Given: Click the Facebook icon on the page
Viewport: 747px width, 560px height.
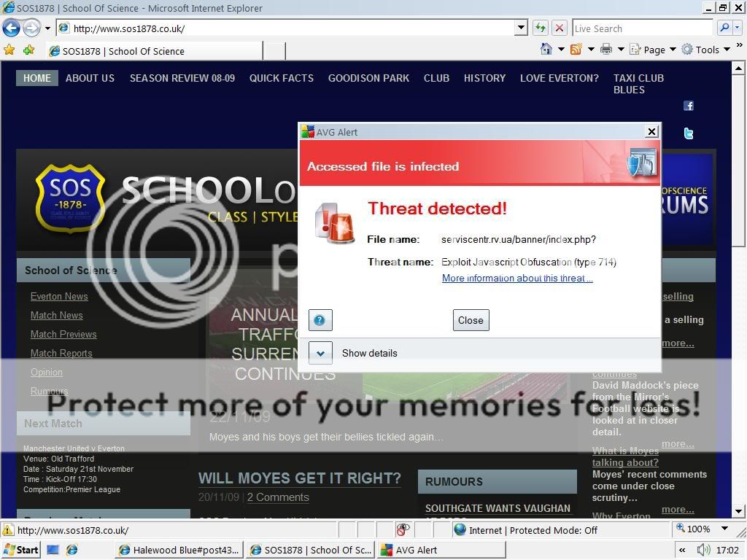Looking at the screenshot, I should pyautogui.click(x=689, y=106).
